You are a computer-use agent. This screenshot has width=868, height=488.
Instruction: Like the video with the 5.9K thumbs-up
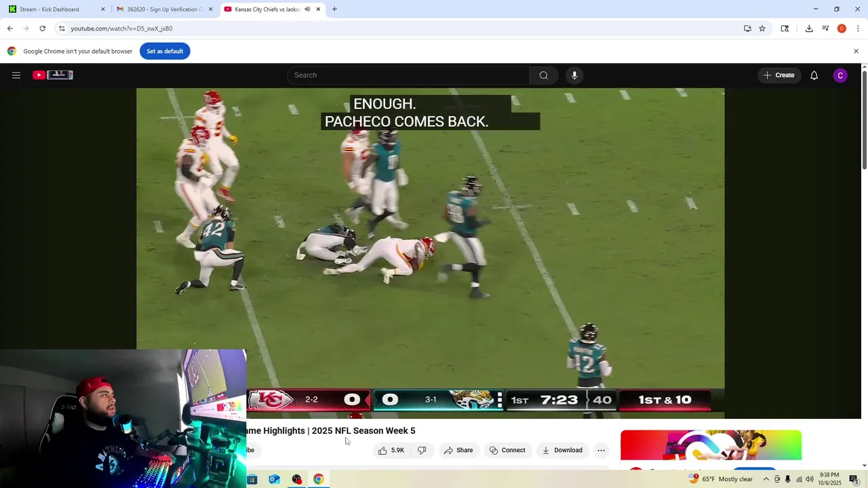pyautogui.click(x=391, y=450)
